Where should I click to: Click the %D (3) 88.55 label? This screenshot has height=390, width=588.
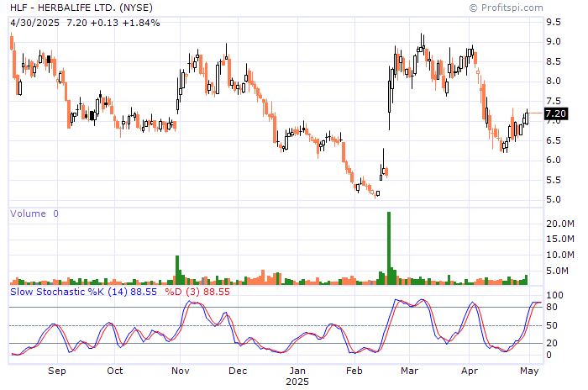[197, 292]
